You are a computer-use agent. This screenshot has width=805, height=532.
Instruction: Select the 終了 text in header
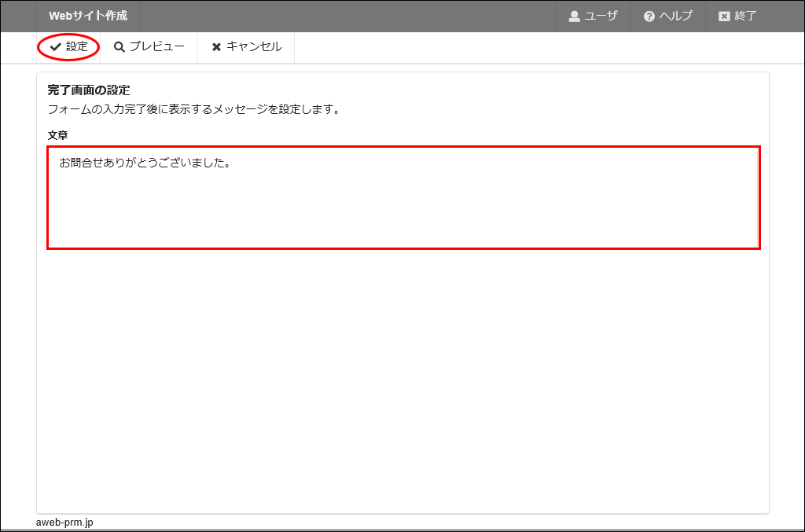click(745, 17)
